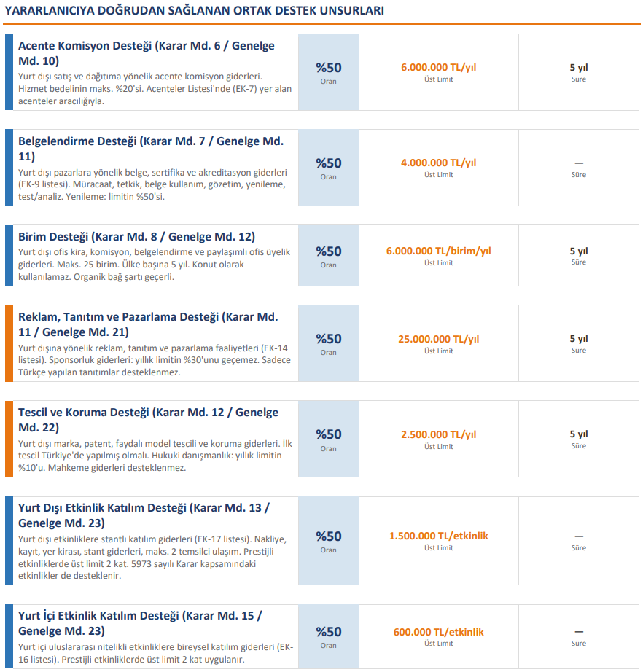The width and height of the screenshot is (643, 672).
Task: Click orange color bar beside Reklam, Tanıtım card
Action: point(9,343)
